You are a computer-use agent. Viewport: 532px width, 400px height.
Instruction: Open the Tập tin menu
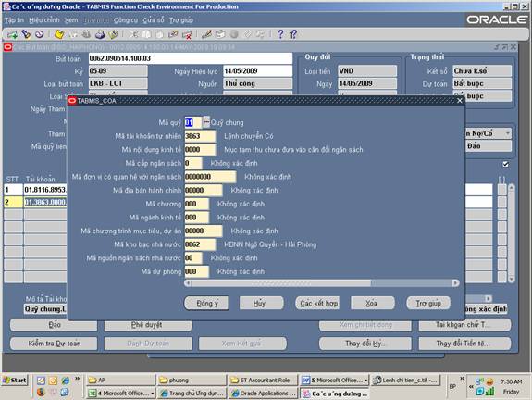click(14, 20)
